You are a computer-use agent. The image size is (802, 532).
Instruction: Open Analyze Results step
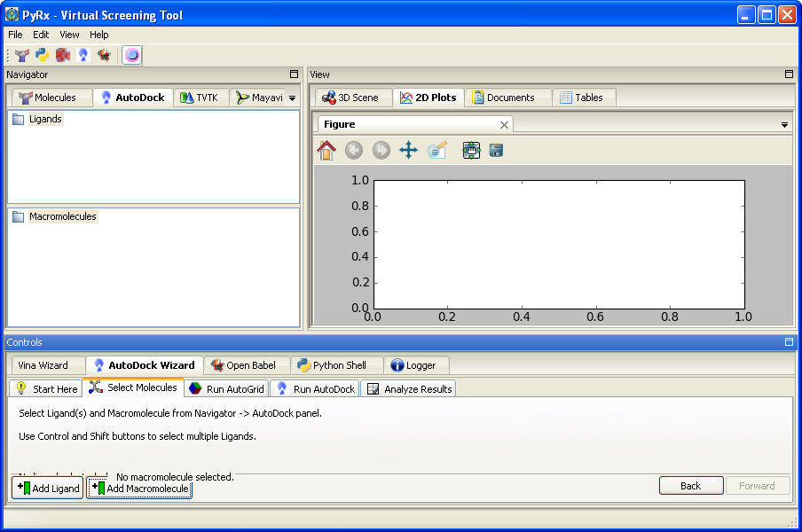click(x=408, y=389)
